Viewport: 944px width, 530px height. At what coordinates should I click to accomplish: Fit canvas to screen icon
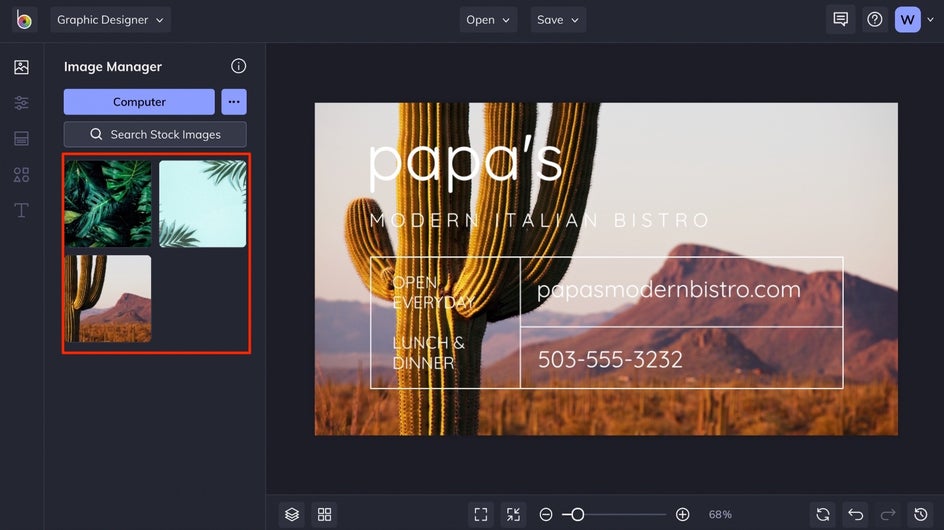(x=480, y=514)
